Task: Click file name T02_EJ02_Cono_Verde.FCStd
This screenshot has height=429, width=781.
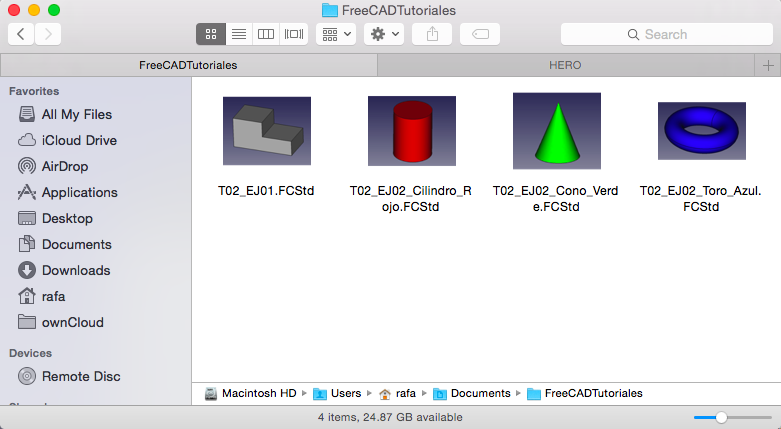Action: tap(555, 198)
